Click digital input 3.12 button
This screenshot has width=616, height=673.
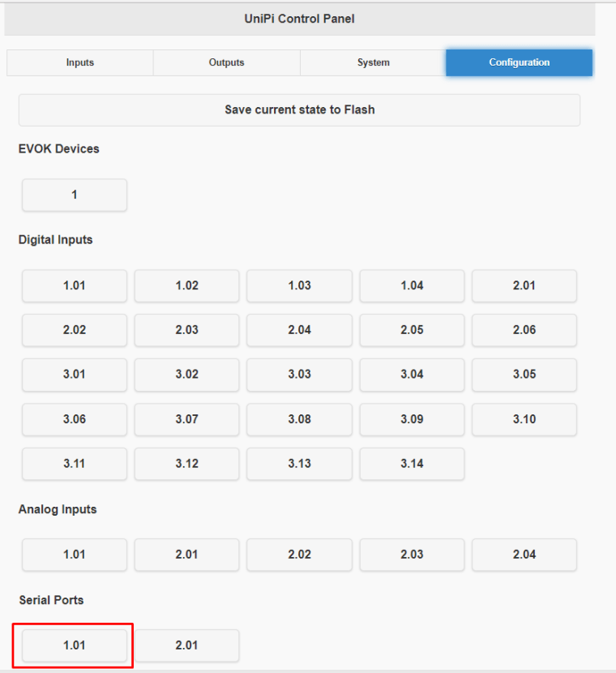(x=186, y=464)
